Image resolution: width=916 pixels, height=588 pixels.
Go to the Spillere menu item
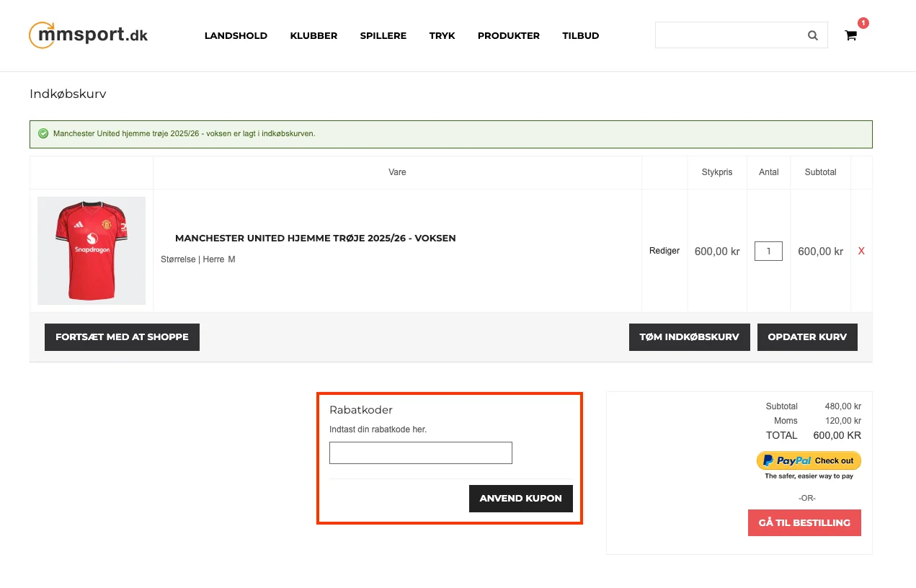point(383,35)
